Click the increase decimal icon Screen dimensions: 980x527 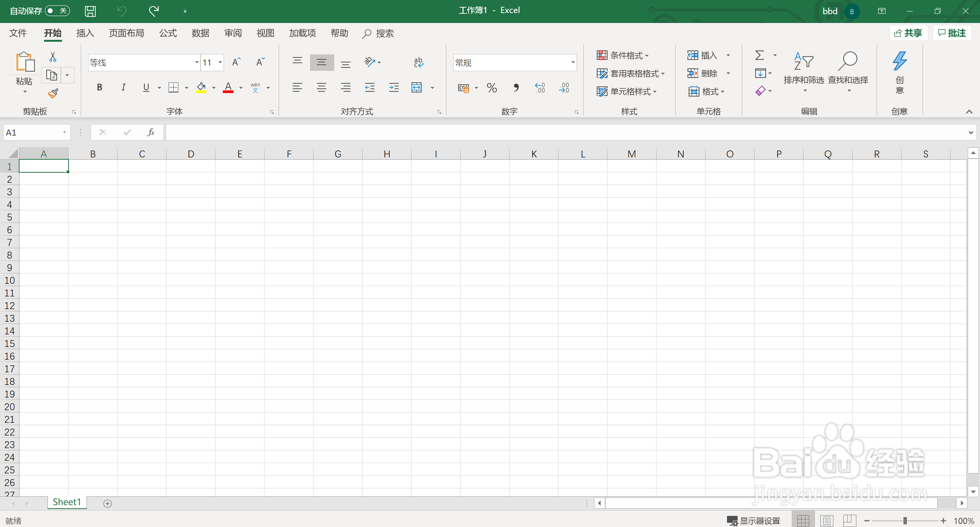(x=540, y=88)
